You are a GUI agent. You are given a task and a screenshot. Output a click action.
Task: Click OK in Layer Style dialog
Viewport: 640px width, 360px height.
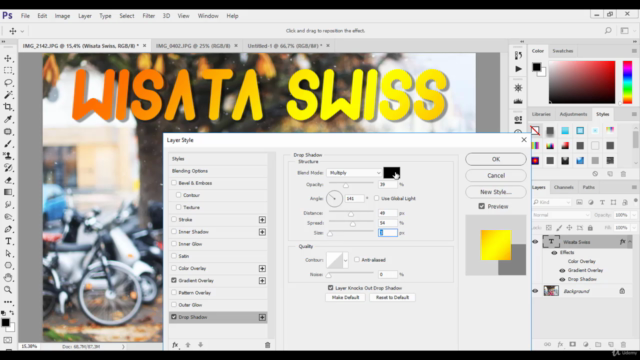point(496,159)
